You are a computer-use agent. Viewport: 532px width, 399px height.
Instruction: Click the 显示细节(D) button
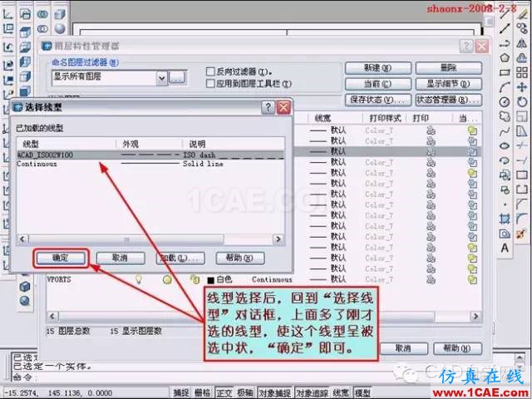pyautogui.click(x=448, y=84)
